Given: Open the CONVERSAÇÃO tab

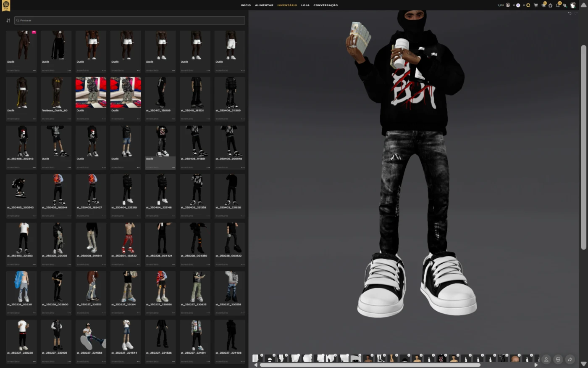Looking at the screenshot, I should point(325,5).
